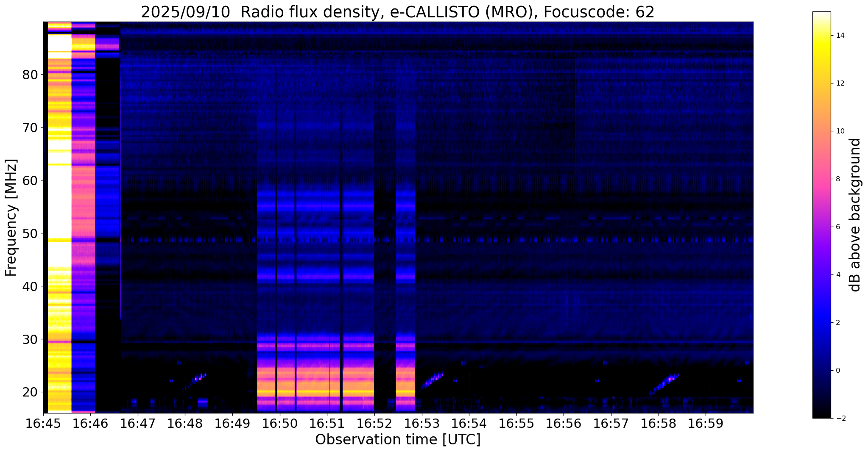This screenshot has width=868, height=452.
Task: Click the pink region of the colorbar near 8
Action: click(822, 179)
